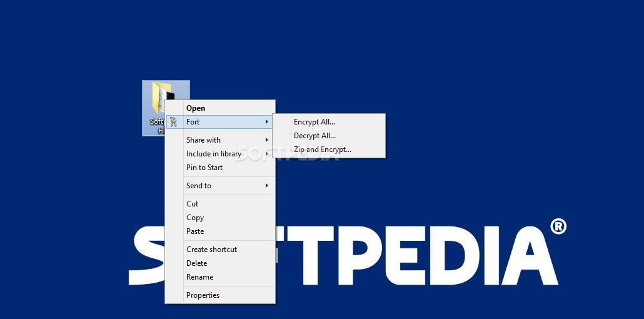Choose Open from the context menu
644x319 pixels.
tap(219, 108)
